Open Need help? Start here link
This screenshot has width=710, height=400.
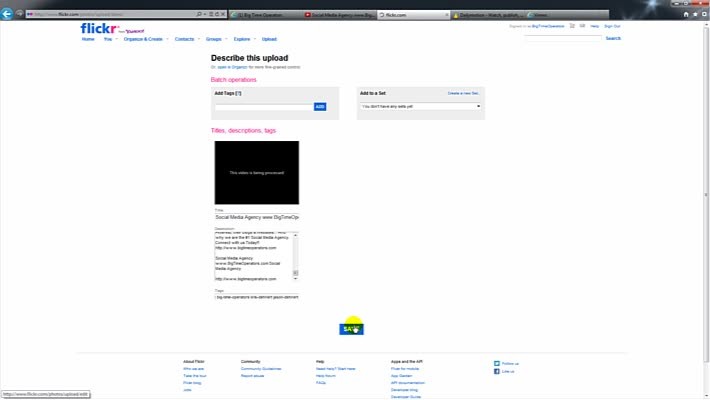click(x=336, y=369)
